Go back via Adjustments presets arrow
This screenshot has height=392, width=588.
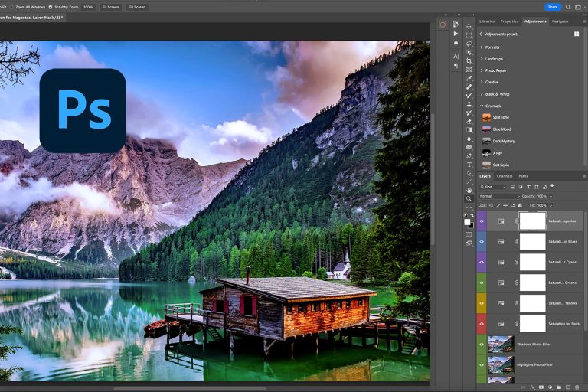click(x=482, y=34)
